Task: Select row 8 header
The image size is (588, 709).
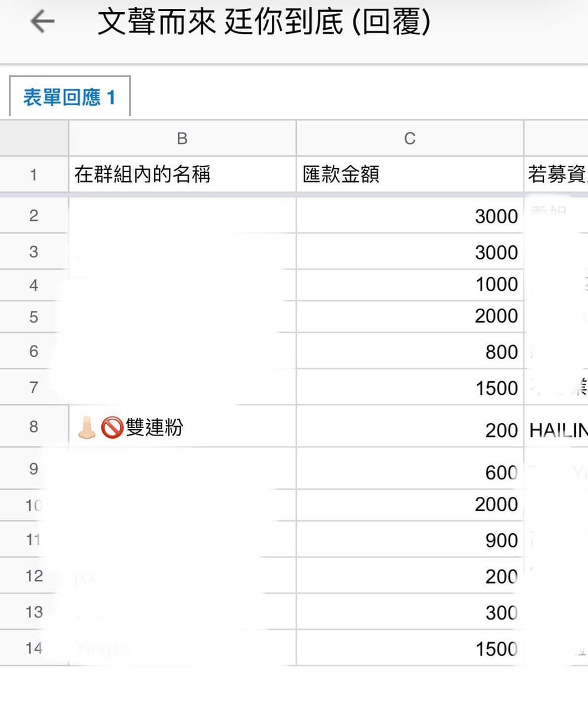Action: click(x=34, y=426)
